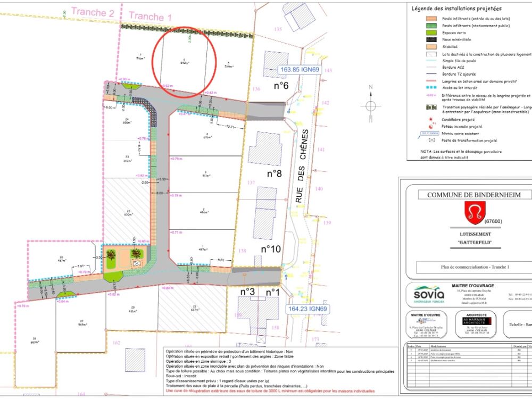
Task: Expand the 164.23 IGN69 elevation box
Action: [307, 308]
